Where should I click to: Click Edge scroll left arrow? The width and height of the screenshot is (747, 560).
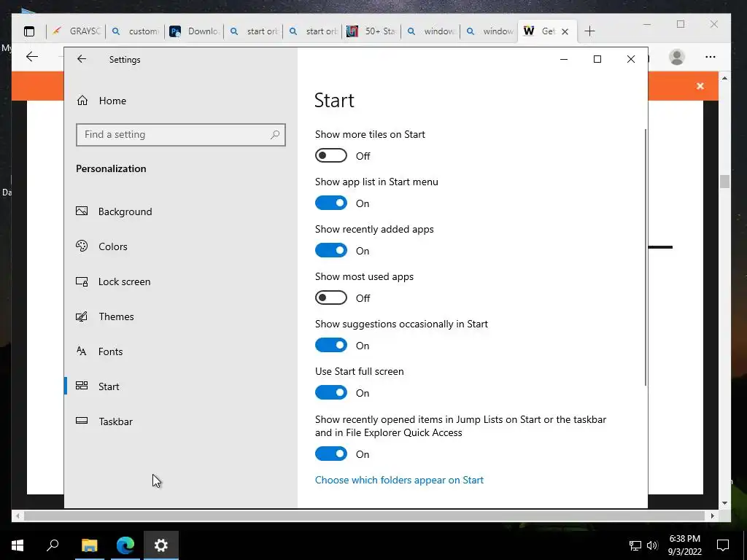pyautogui.click(x=18, y=516)
